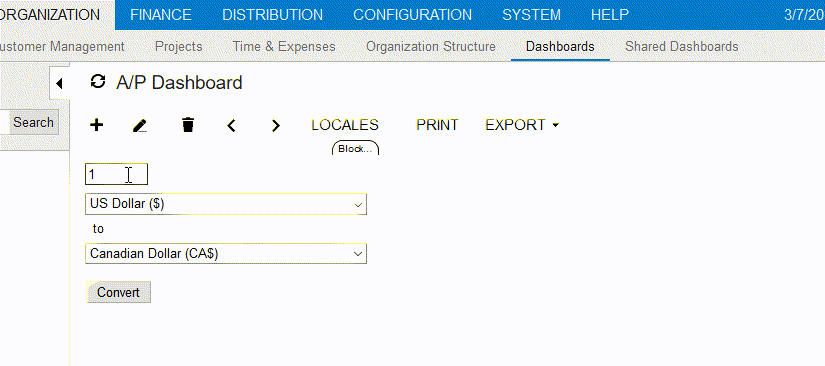Click the PRINT toolbar button

coord(437,125)
